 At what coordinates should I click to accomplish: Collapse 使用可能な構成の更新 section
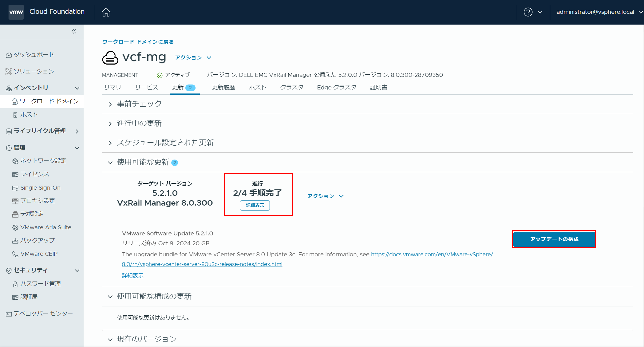[110, 297]
